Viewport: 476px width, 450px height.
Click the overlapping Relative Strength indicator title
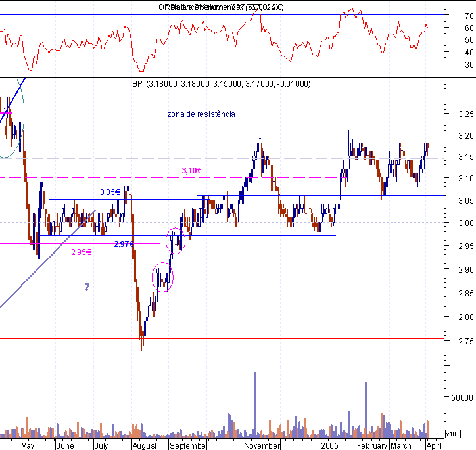221,7
